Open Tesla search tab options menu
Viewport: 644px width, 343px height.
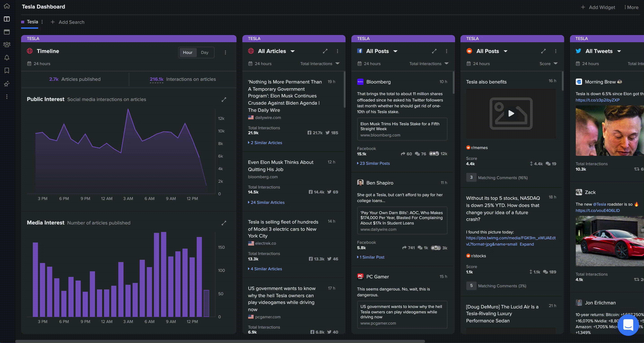(42, 22)
